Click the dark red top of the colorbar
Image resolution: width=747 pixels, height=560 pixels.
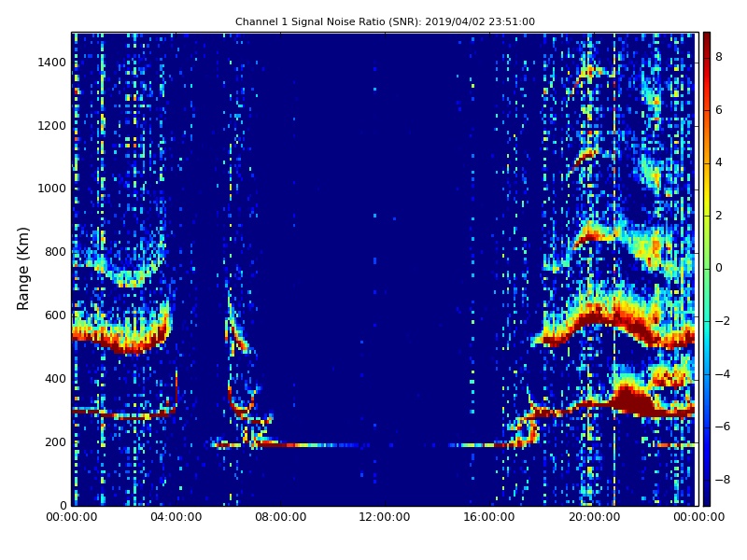pos(706,37)
